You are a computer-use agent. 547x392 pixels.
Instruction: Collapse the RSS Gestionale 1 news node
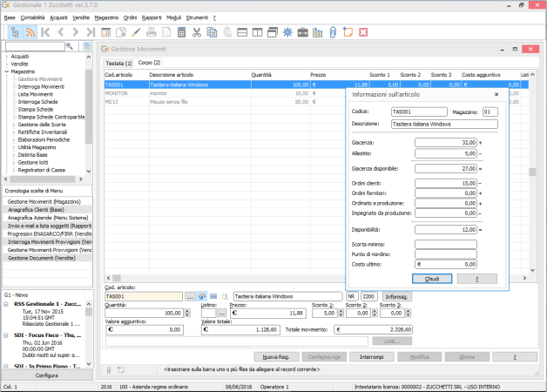pos(6,304)
